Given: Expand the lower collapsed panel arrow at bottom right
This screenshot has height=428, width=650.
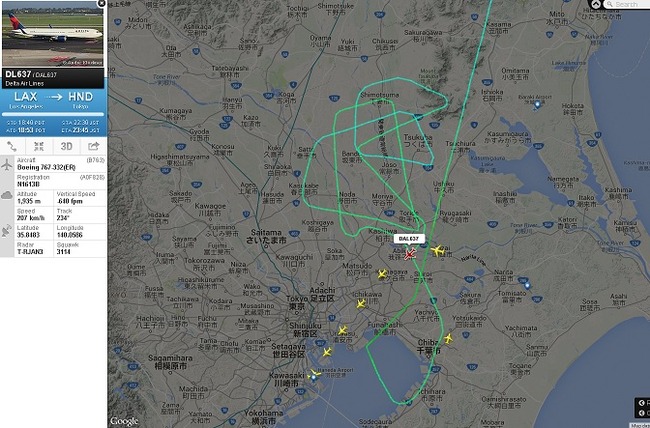Looking at the screenshot, I should point(643,413).
